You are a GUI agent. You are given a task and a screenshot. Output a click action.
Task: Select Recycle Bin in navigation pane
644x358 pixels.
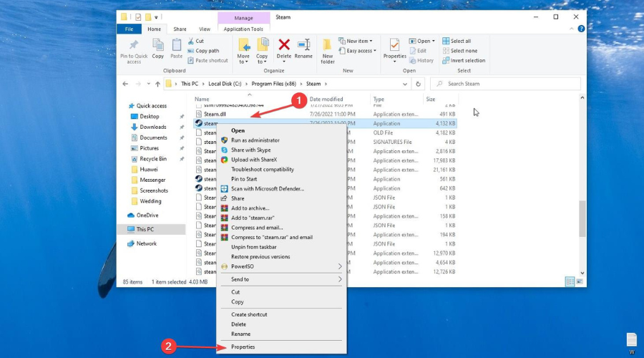pyautogui.click(x=153, y=159)
